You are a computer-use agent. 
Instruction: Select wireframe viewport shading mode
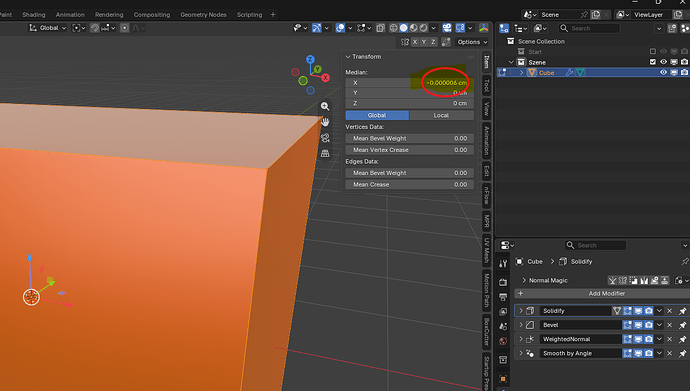[x=393, y=28]
